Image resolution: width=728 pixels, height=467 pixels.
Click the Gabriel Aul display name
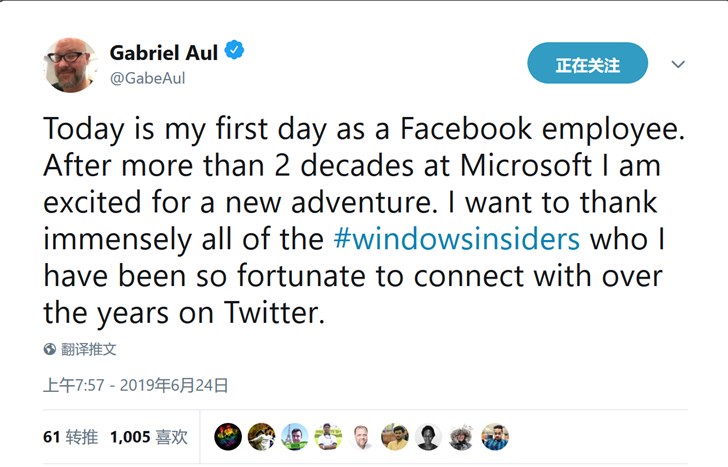tap(165, 52)
